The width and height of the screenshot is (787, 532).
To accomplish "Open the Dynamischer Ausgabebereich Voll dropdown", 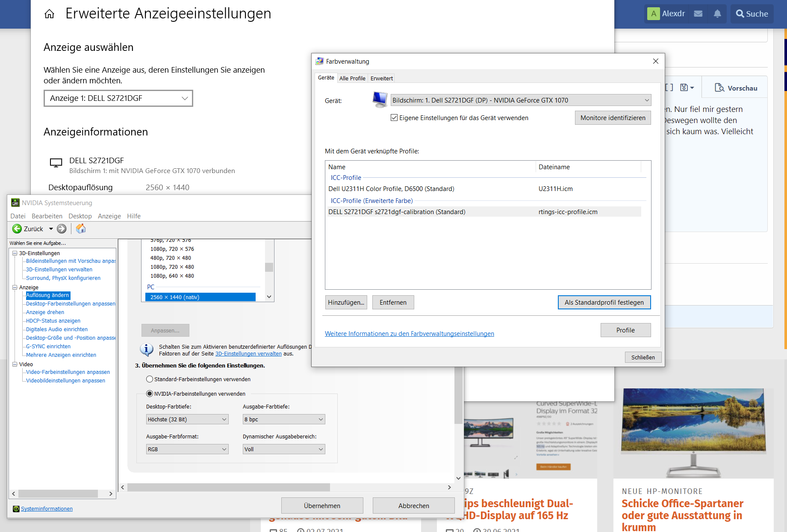I will (284, 449).
